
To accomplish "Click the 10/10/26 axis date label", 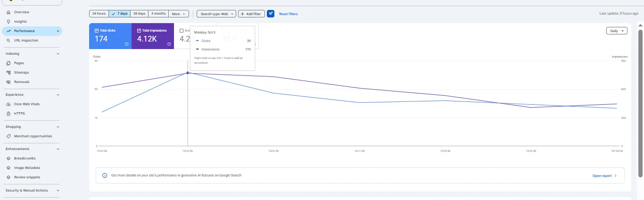I will pyautogui.click(x=617, y=151).
